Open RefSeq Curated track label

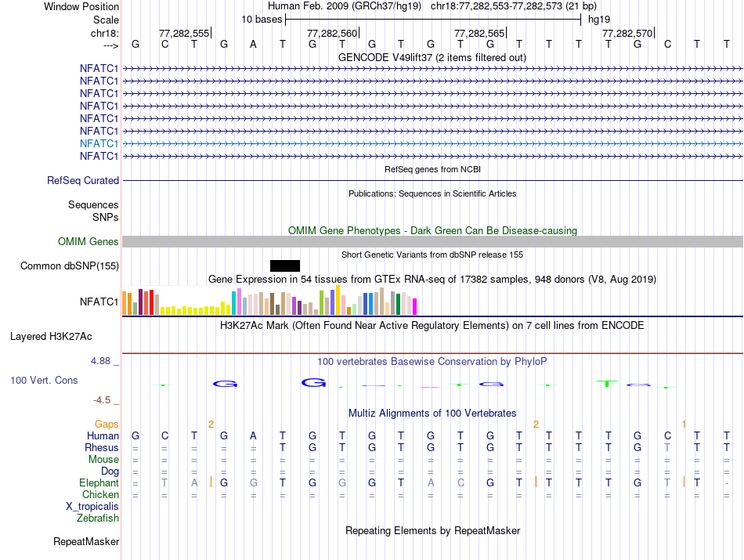pos(83,180)
